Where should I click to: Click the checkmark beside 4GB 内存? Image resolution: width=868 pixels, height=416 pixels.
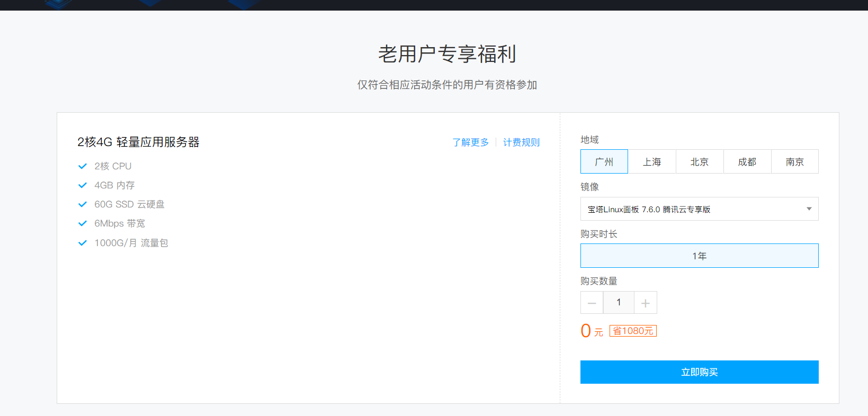point(83,185)
